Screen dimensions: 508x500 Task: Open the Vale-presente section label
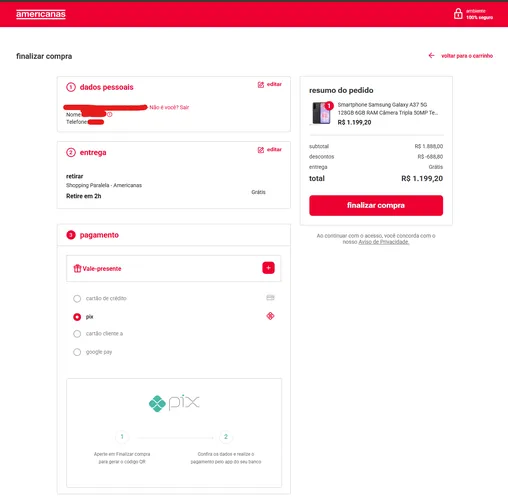pos(102,269)
